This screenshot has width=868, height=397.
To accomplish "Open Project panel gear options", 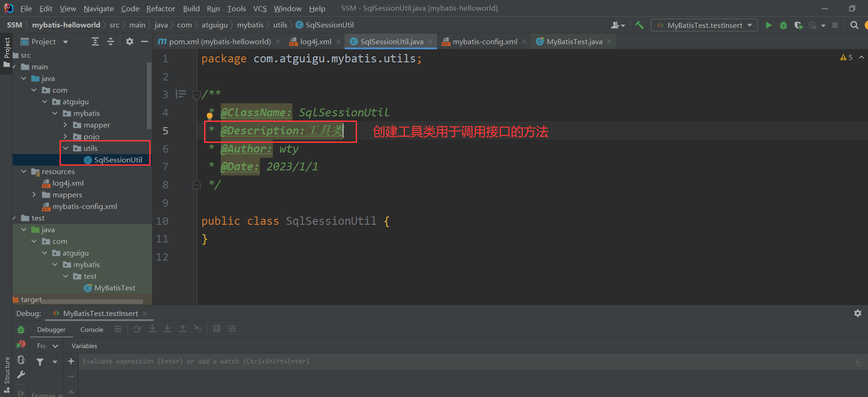I will click(x=130, y=42).
